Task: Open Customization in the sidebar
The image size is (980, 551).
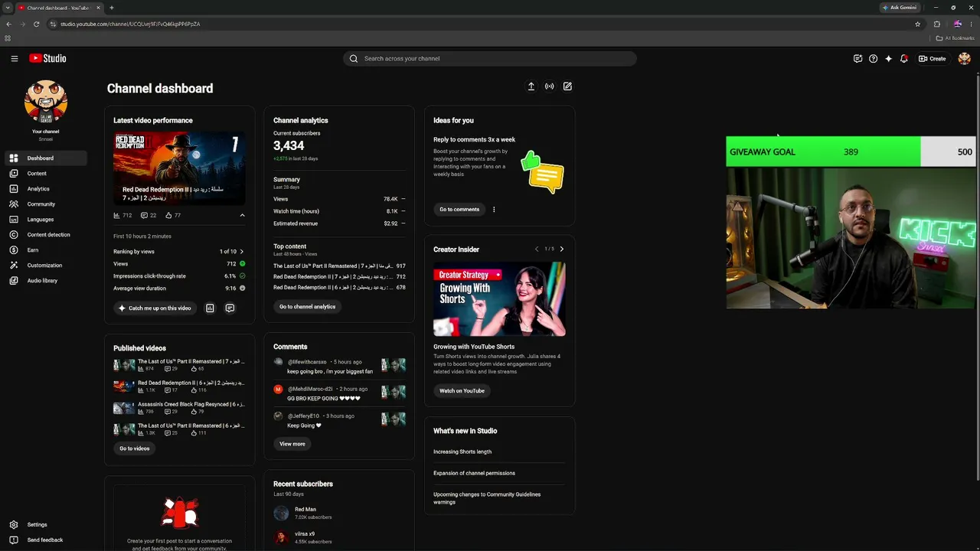Action: 46,266
